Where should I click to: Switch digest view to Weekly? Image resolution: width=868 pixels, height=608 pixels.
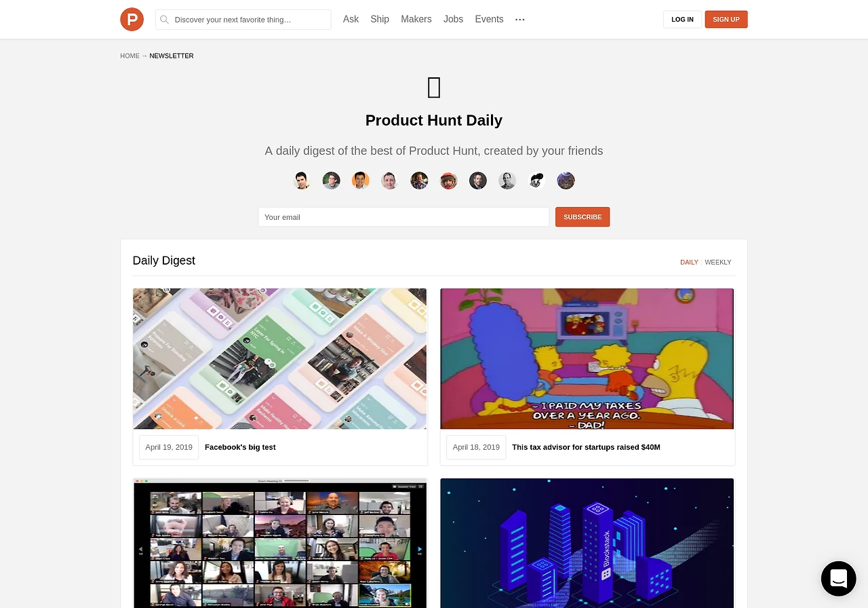tap(718, 262)
